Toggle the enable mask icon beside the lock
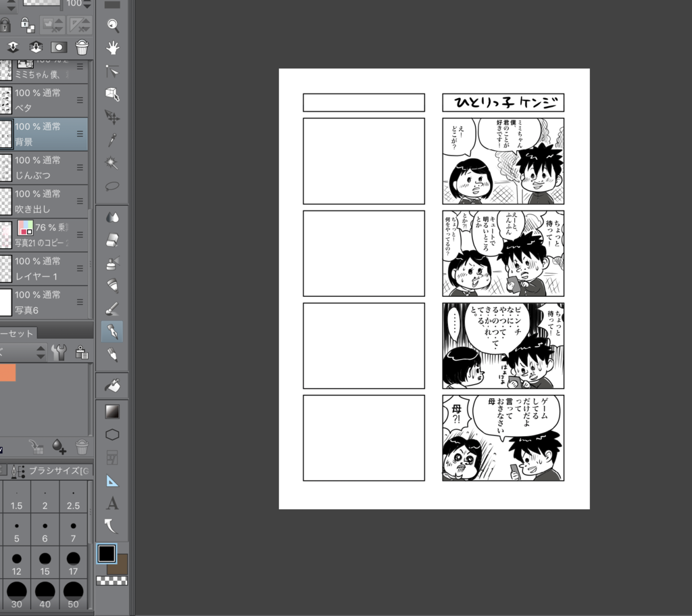This screenshot has width=692, height=616. pyautogui.click(x=53, y=25)
